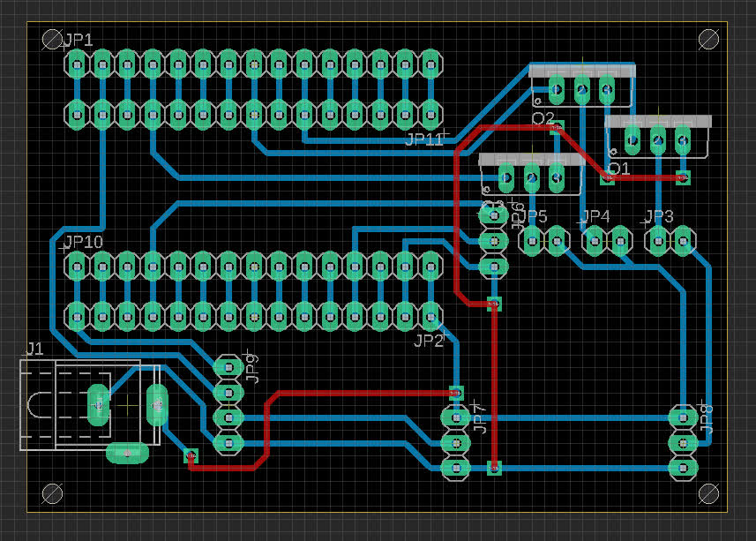The image size is (756, 541).
Task: Click the JP11 label text
Action: point(423,139)
